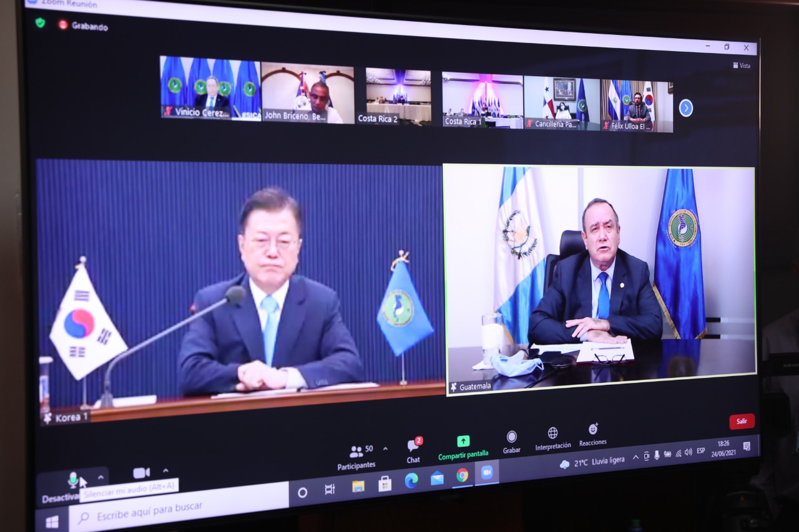Open the Chat panel with unread messages
Screen dimensions: 799x532
[413, 450]
